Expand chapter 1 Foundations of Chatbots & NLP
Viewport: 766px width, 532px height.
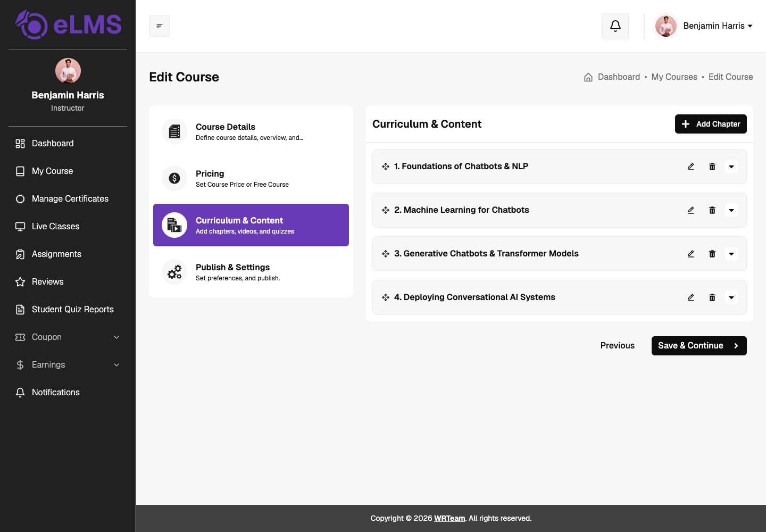tap(731, 167)
